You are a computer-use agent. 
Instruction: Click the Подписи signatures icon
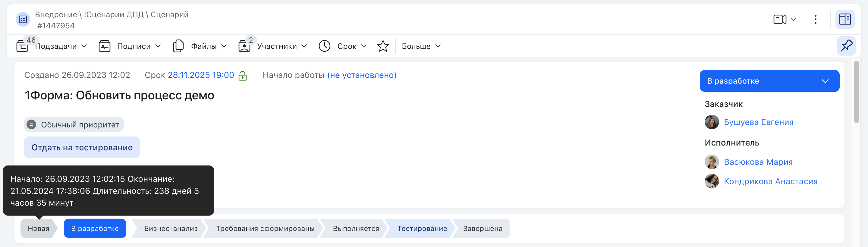(x=105, y=46)
